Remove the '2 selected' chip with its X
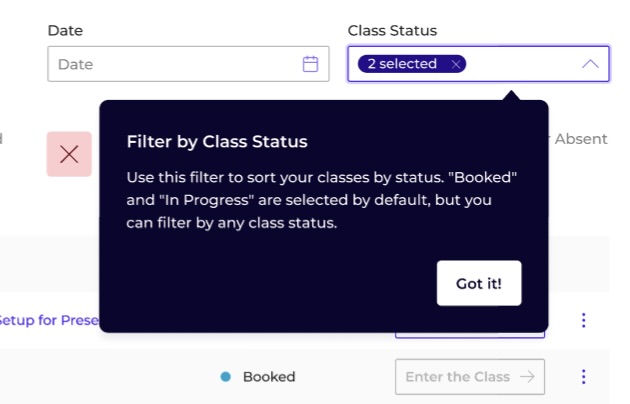The height and width of the screenshot is (404, 630). coord(456,64)
